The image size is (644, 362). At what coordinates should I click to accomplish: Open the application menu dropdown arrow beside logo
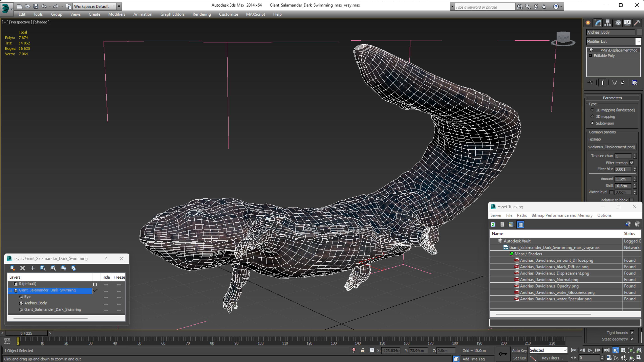click(x=12, y=9)
